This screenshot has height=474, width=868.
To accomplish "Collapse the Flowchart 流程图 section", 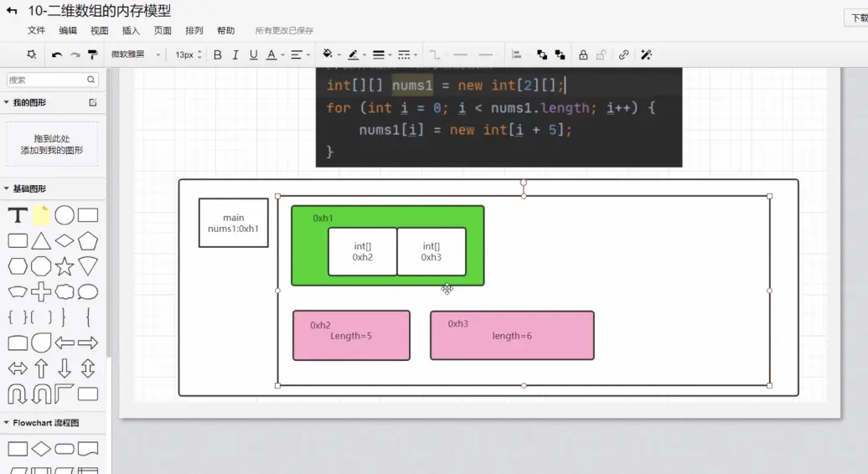I will coord(7,423).
